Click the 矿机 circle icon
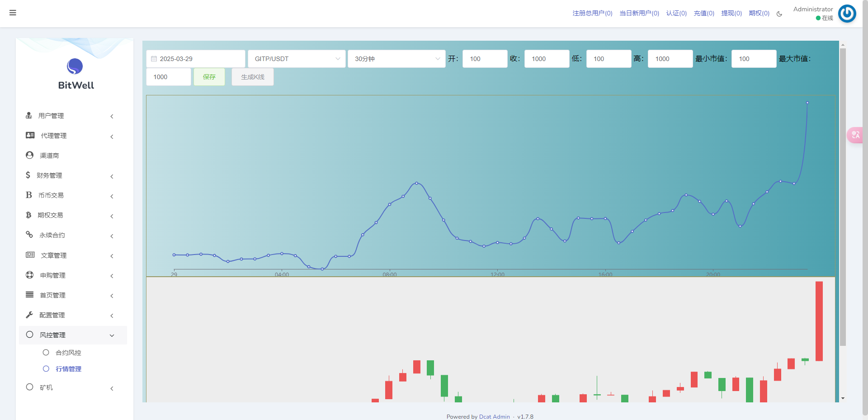 (x=30, y=387)
